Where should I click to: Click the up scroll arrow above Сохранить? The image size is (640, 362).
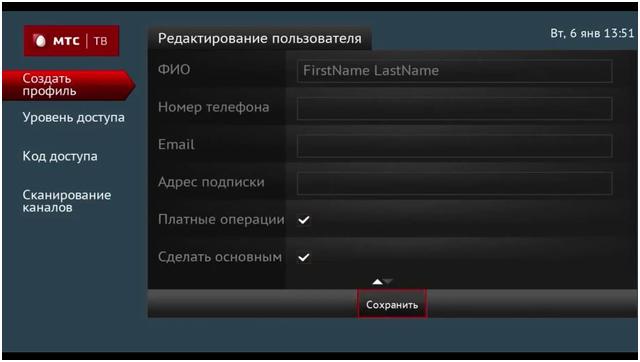(377, 281)
